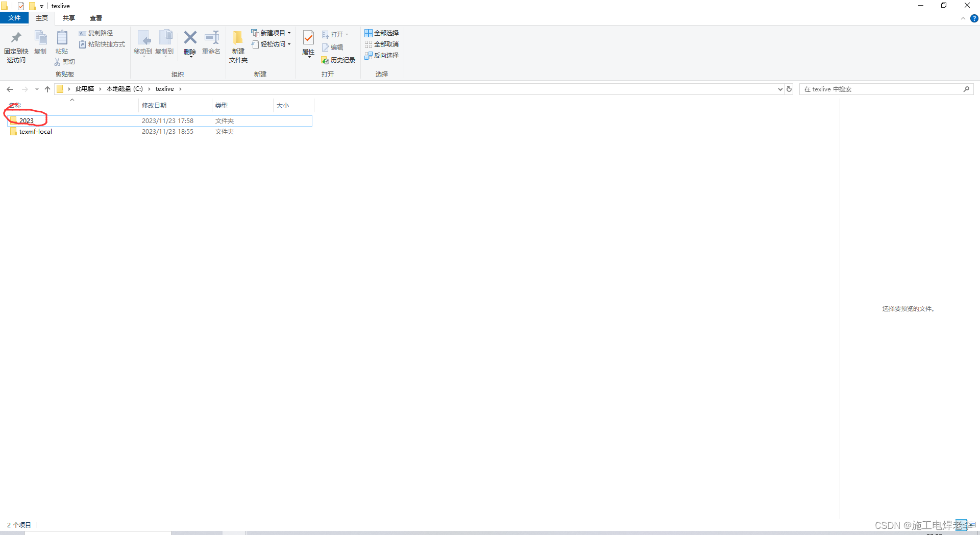Click the red X Delete icon
The image size is (980, 535).
(x=190, y=37)
